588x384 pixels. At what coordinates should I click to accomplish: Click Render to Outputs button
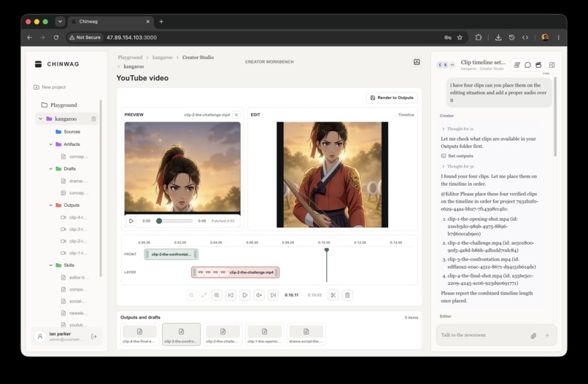(x=392, y=98)
